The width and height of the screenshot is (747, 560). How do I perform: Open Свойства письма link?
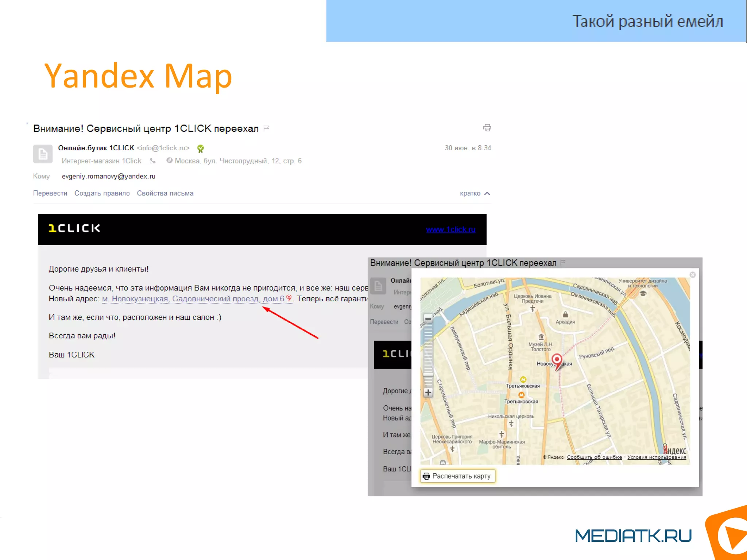(x=165, y=193)
